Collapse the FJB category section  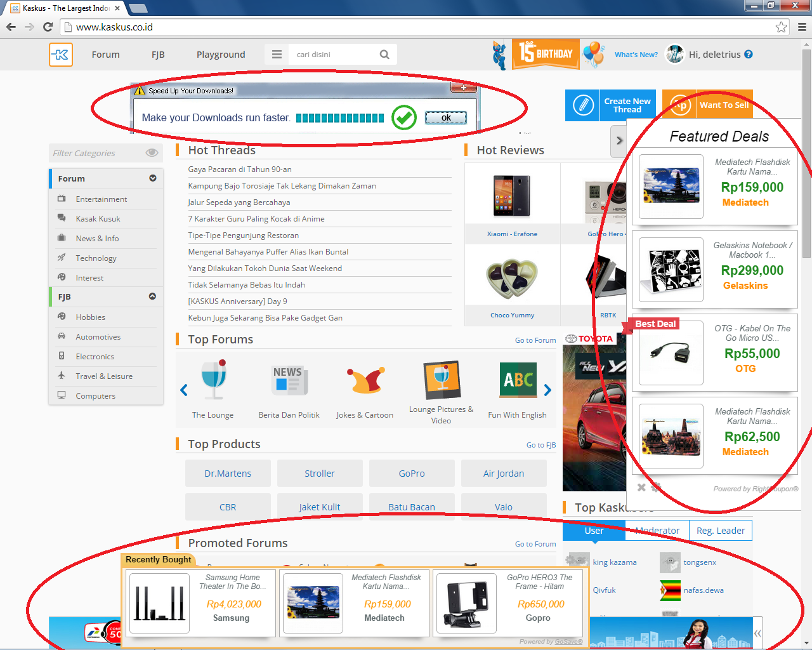pyautogui.click(x=153, y=296)
